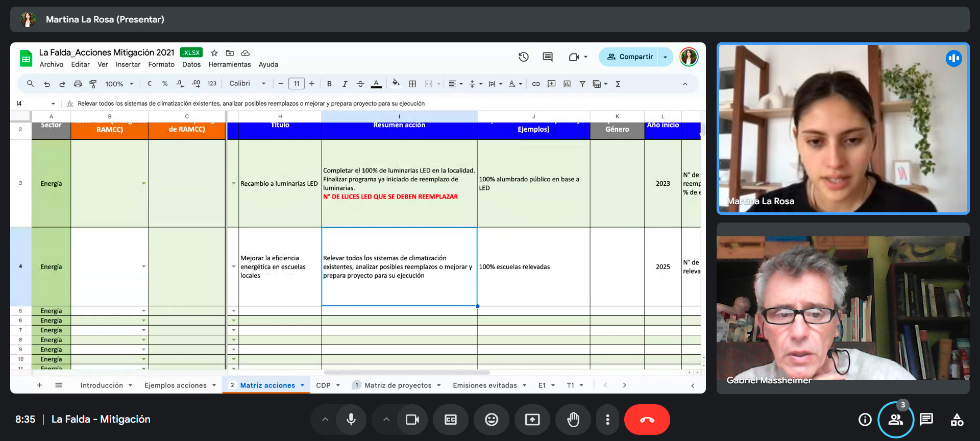Raise hand in the meeting
The height and width of the screenshot is (441, 980).
(x=573, y=420)
